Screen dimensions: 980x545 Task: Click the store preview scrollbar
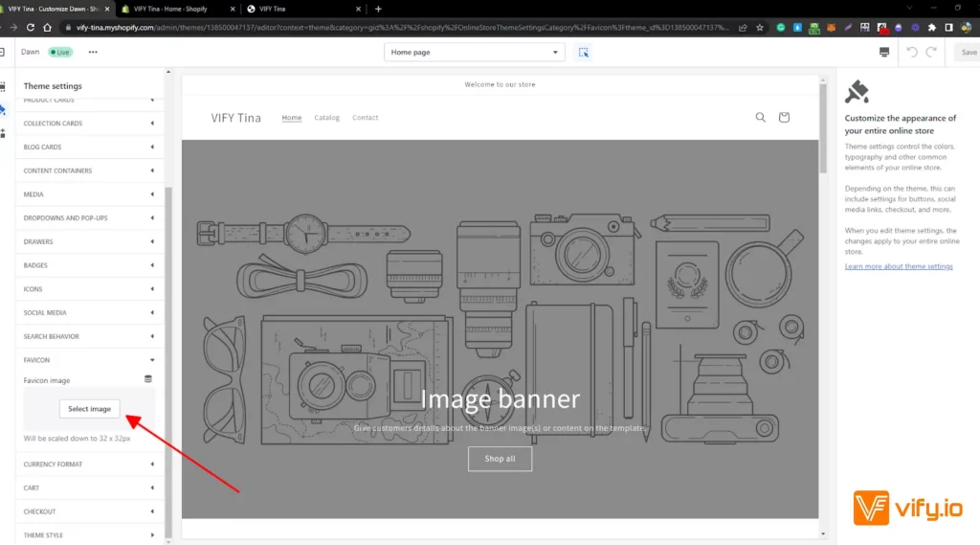(x=823, y=128)
